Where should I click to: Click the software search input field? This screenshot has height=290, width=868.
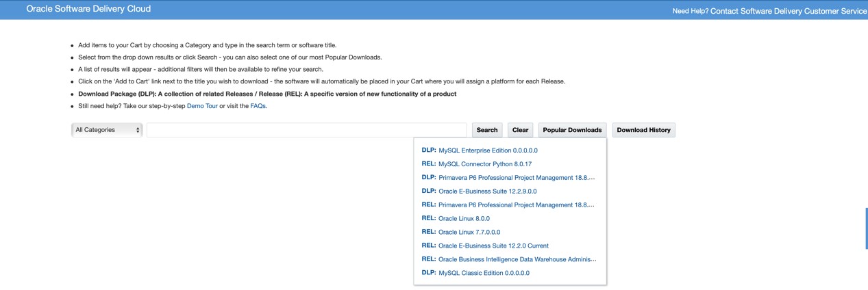(x=306, y=130)
